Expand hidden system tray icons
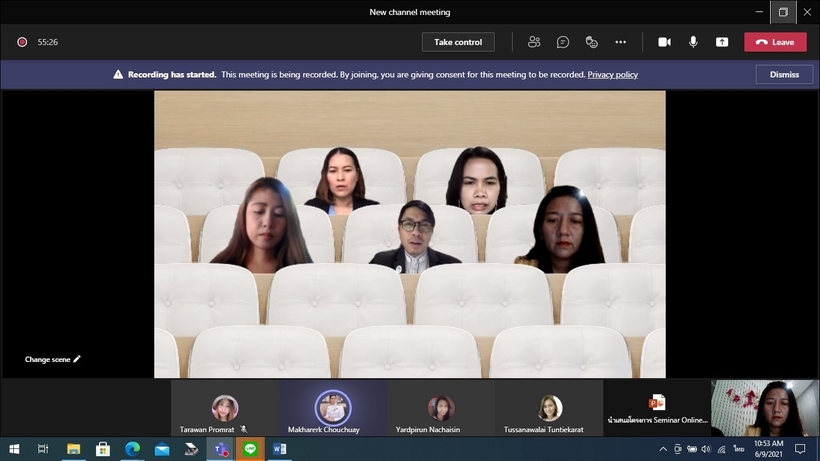This screenshot has width=820, height=461. click(x=663, y=449)
